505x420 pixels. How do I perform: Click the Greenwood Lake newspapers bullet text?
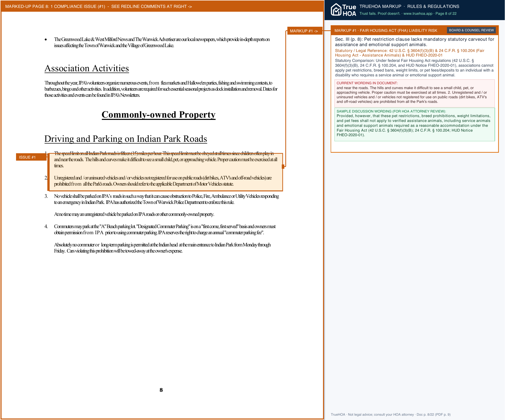(162, 43)
